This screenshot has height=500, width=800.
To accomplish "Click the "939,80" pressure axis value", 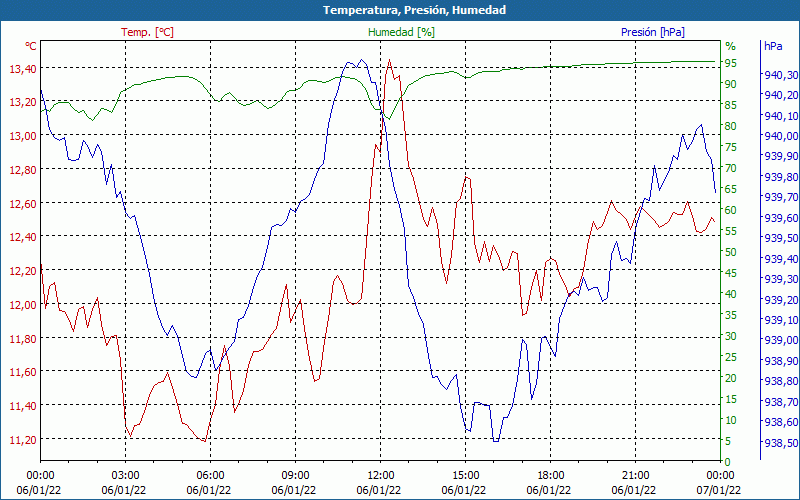I will 781,177.
